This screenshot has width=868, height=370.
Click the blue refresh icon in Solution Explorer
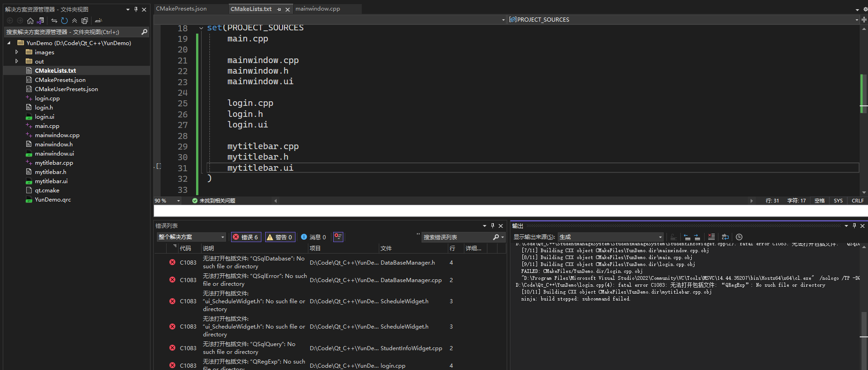64,21
